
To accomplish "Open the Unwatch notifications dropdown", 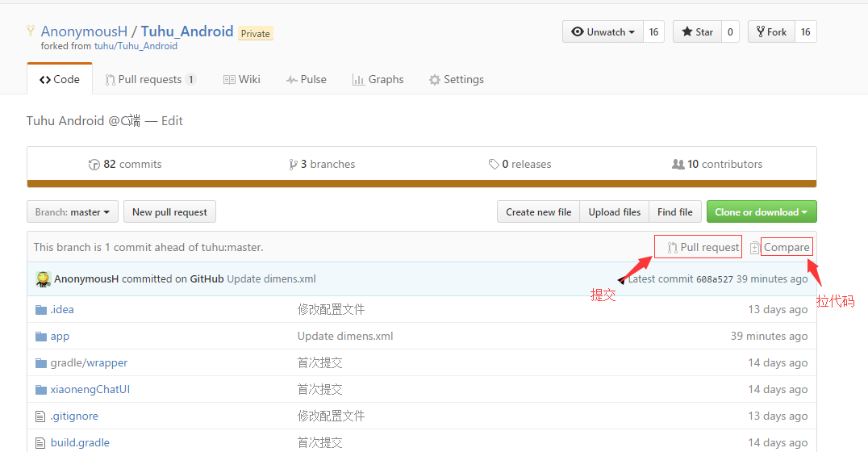I will (603, 31).
